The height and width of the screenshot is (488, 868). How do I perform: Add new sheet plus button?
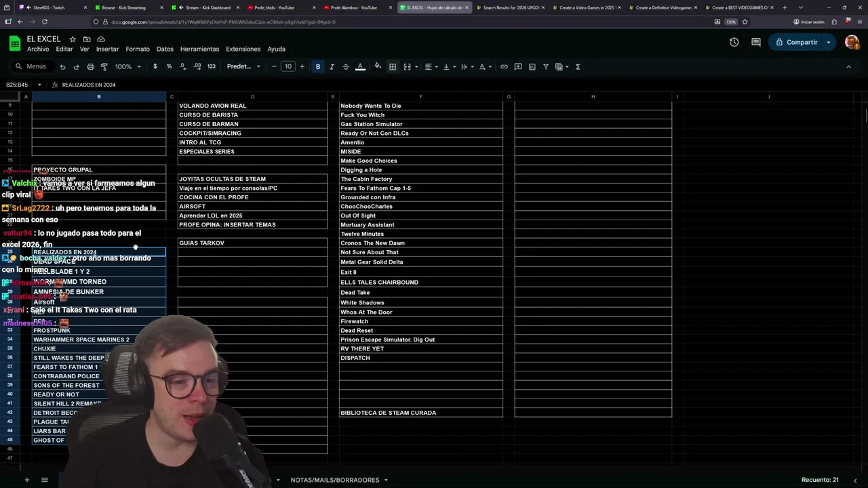[x=27, y=480]
